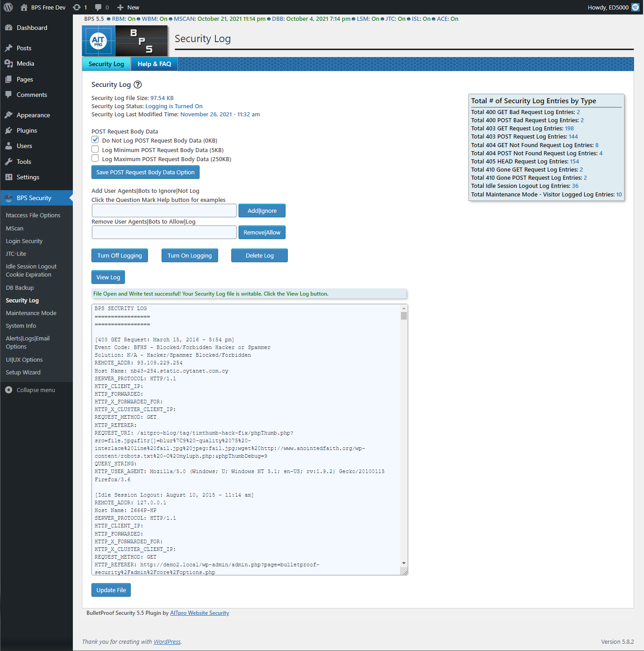644x651 pixels.
Task: Open the AITpro Website Security link
Action: (200, 613)
